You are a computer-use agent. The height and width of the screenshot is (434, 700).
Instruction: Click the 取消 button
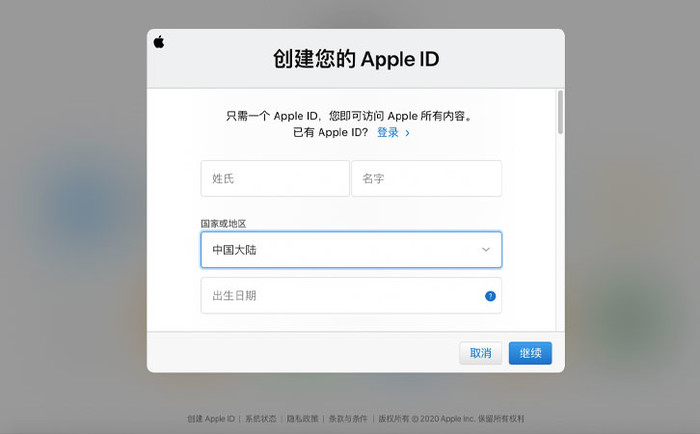tap(481, 353)
